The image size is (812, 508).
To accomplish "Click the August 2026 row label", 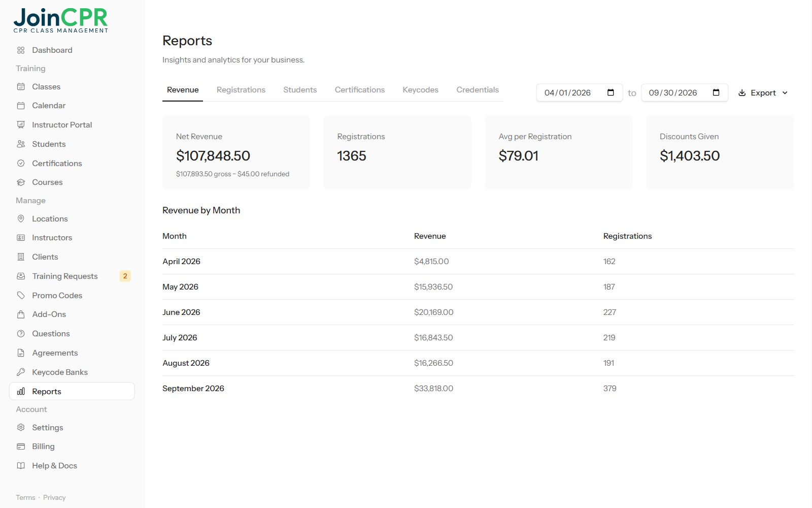I will [x=186, y=363].
